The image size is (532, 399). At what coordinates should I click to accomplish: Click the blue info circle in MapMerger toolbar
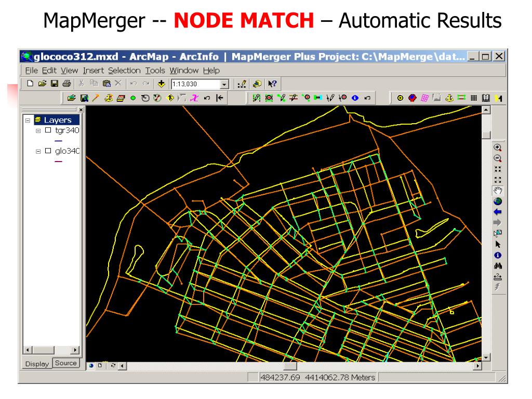[355, 98]
